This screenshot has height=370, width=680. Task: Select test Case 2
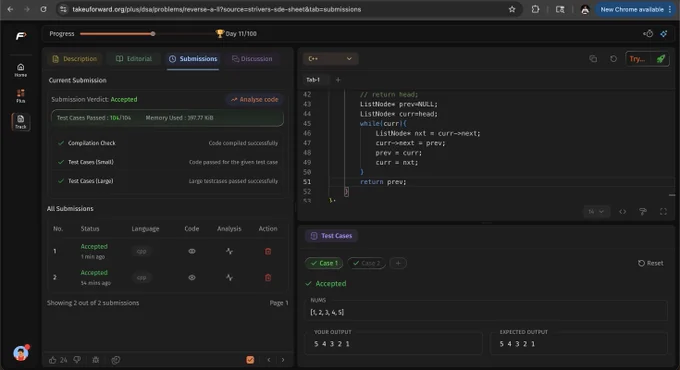366,263
